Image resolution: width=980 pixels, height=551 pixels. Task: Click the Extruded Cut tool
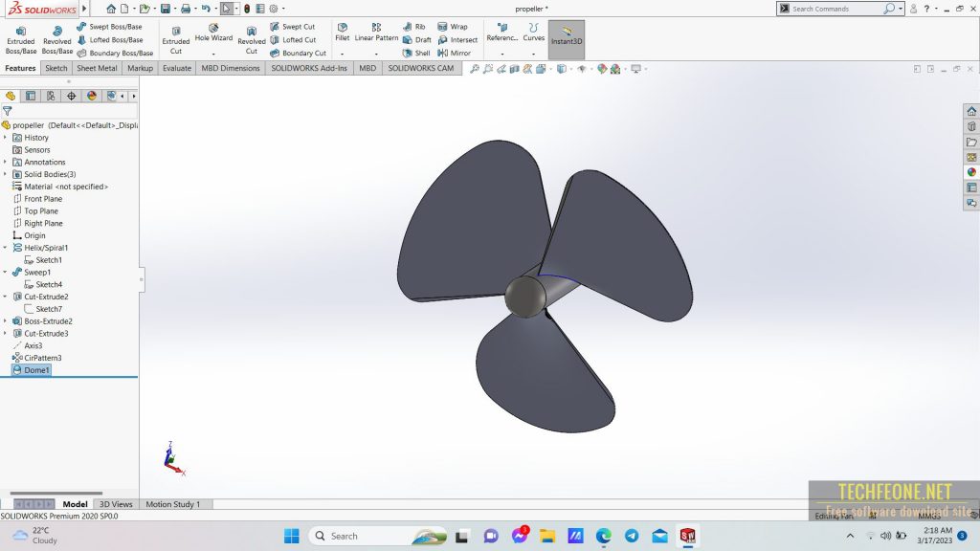coord(176,40)
